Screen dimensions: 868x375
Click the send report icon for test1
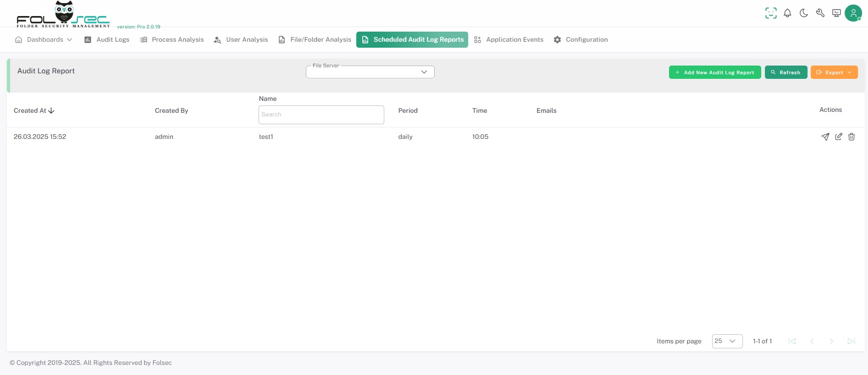[825, 137]
